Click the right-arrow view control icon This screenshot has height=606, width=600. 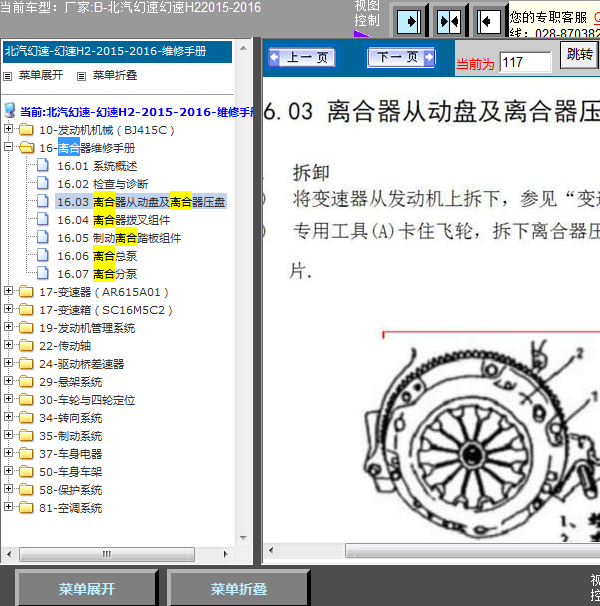[x=409, y=21]
